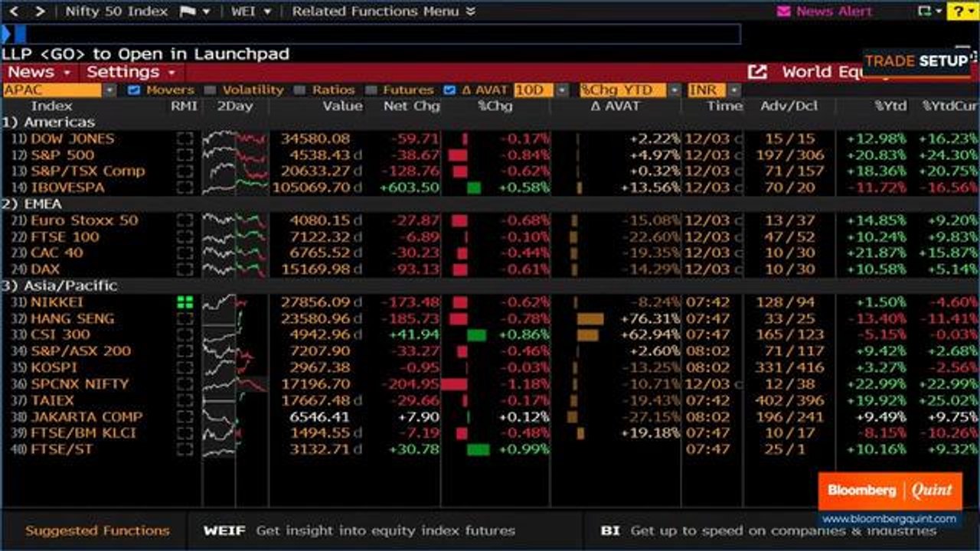Image resolution: width=980 pixels, height=551 pixels.
Task: Click the export icon beside World Equity
Action: click(757, 72)
